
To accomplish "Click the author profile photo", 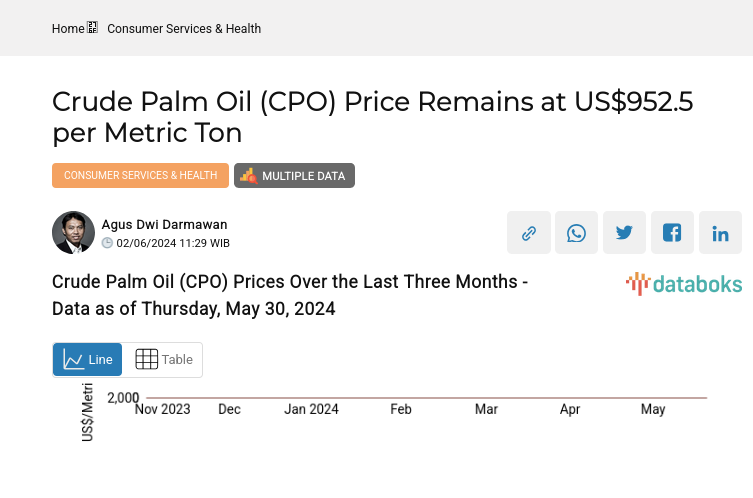I will [x=73, y=233].
